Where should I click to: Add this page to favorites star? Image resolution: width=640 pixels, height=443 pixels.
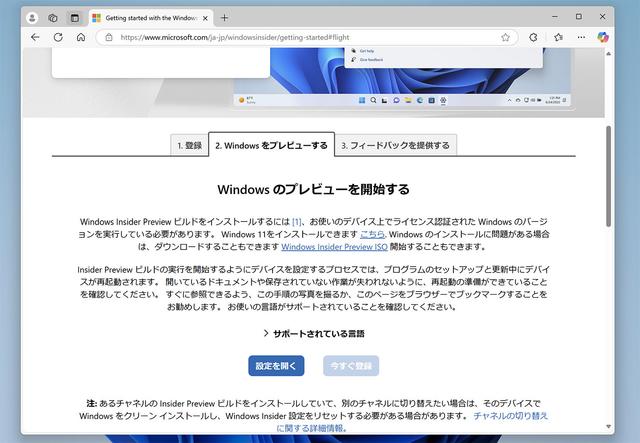pos(505,37)
